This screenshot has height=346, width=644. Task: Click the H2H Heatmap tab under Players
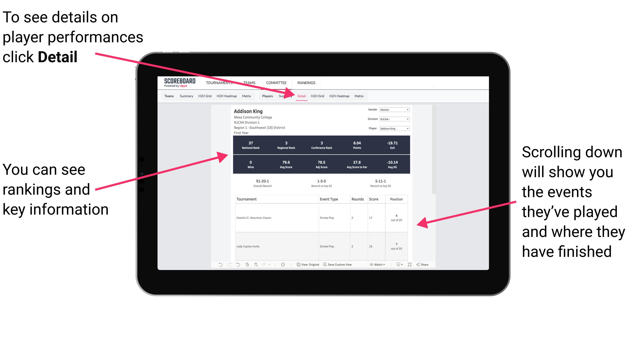340,96
